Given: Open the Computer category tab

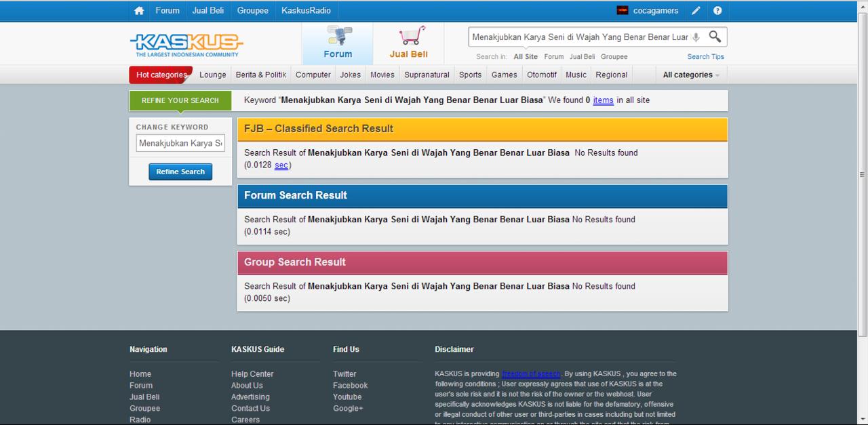Looking at the screenshot, I should [x=313, y=75].
